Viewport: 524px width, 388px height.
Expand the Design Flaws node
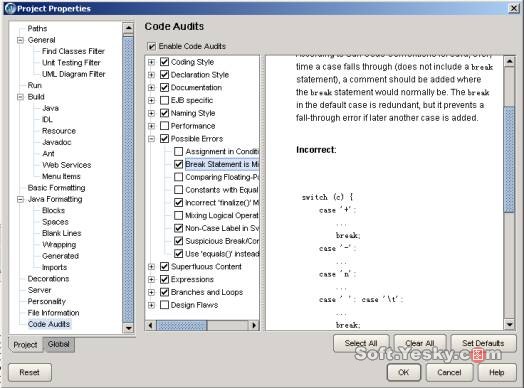point(151,305)
